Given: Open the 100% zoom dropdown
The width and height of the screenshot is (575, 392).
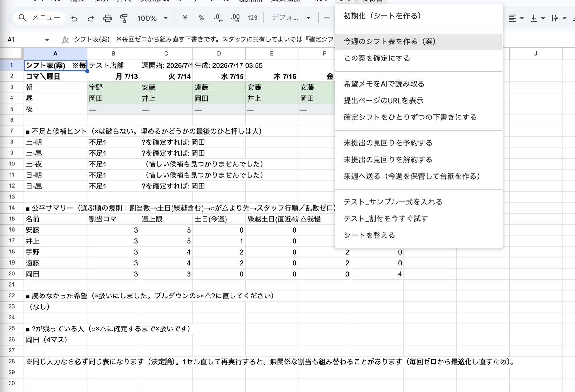Looking at the screenshot, I should click(x=152, y=18).
